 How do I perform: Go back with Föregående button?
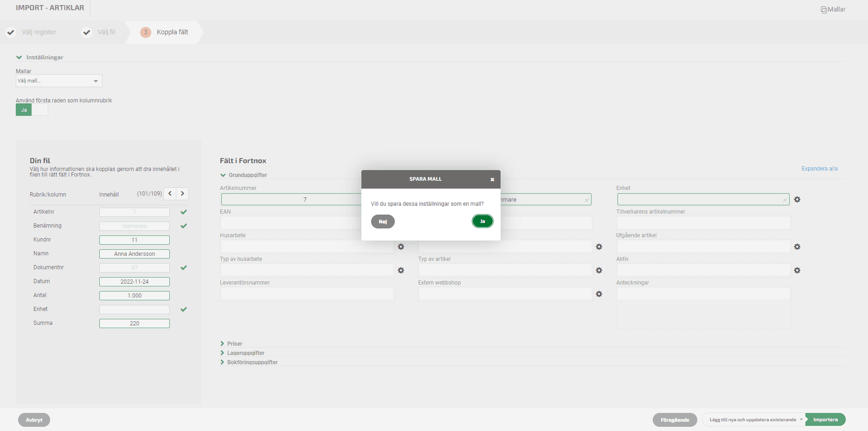(x=675, y=420)
